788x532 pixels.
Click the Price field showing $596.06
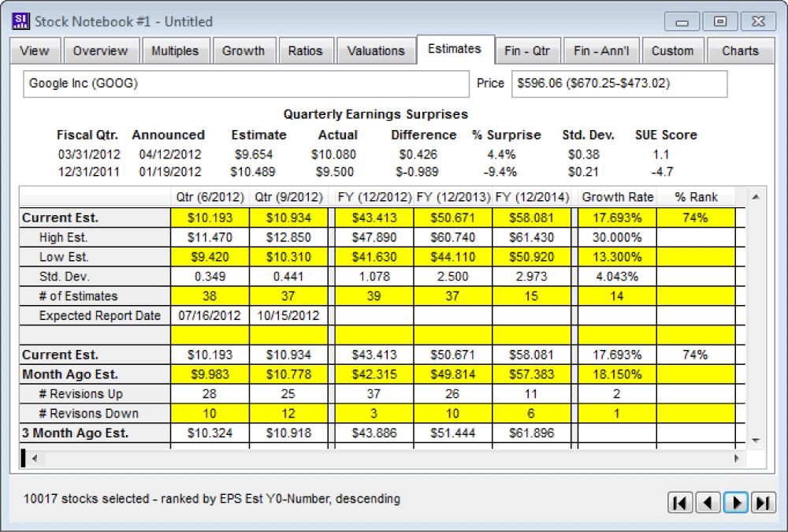(x=619, y=84)
